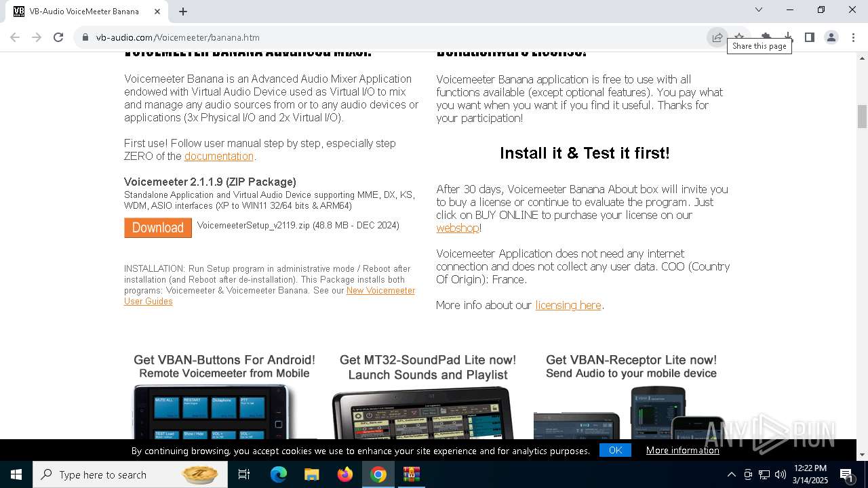
Task: Toggle the browser side panel icon
Action: point(810,37)
